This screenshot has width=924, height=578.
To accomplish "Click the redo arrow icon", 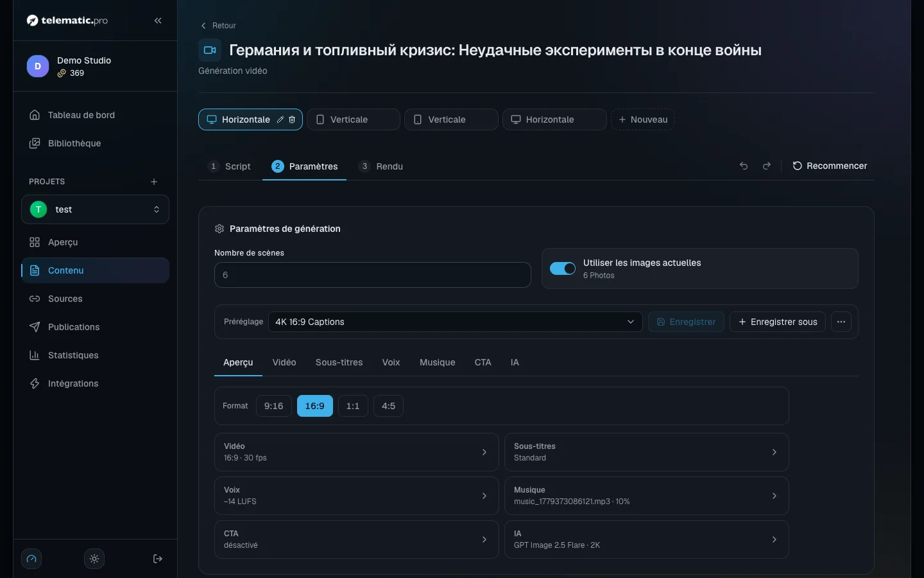I will [767, 166].
